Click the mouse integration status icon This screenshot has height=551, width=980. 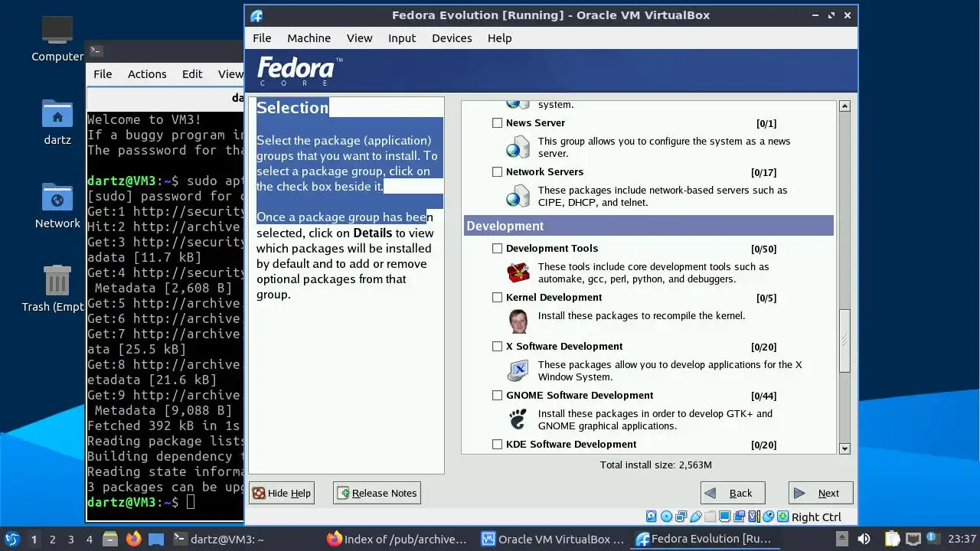pos(769,517)
